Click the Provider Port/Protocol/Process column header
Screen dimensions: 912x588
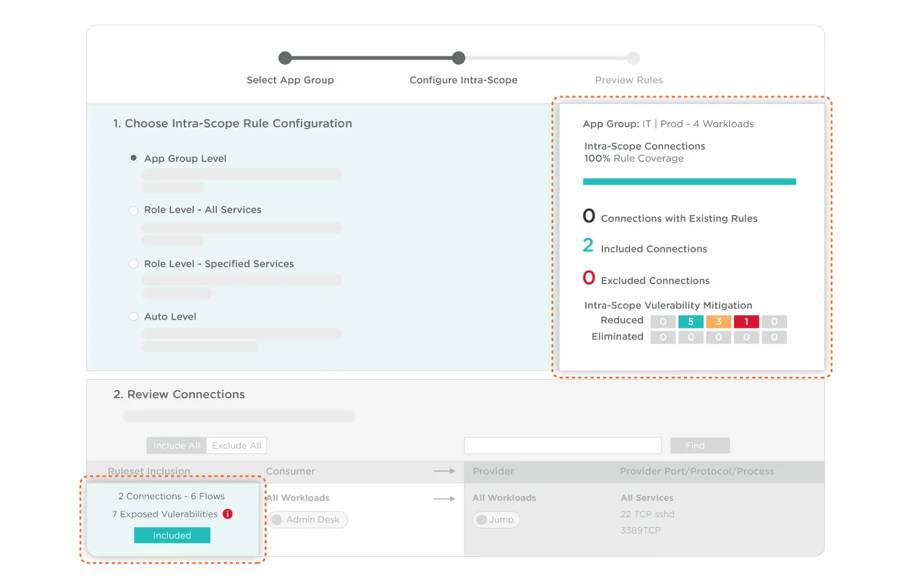(697, 471)
